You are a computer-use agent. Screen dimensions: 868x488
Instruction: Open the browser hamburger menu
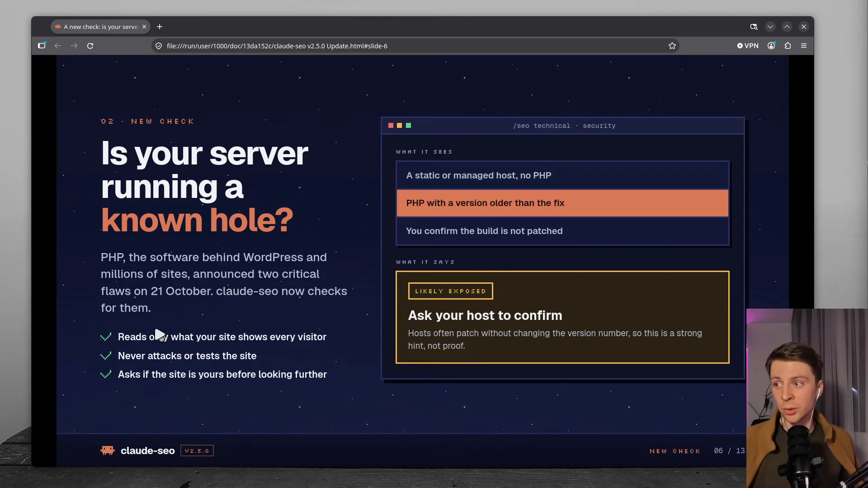[804, 46]
